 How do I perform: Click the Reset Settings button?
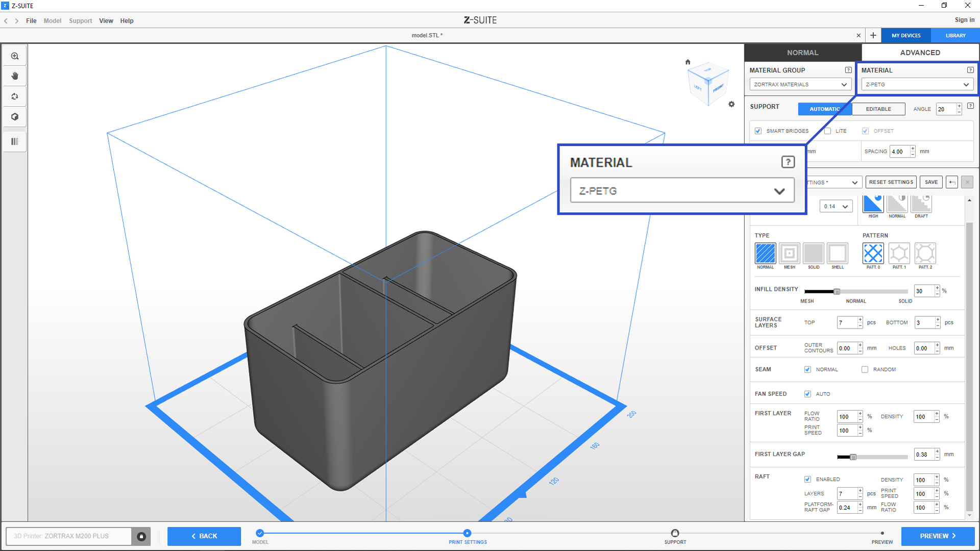click(x=891, y=182)
